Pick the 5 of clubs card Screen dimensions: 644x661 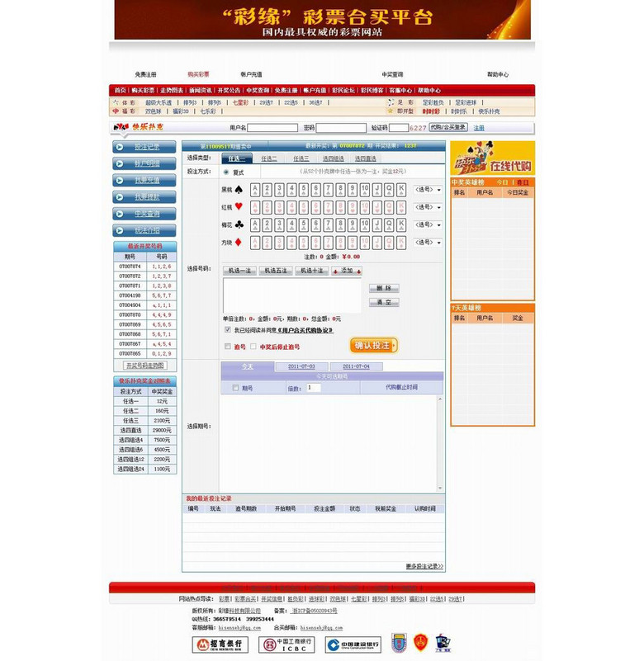click(x=304, y=224)
